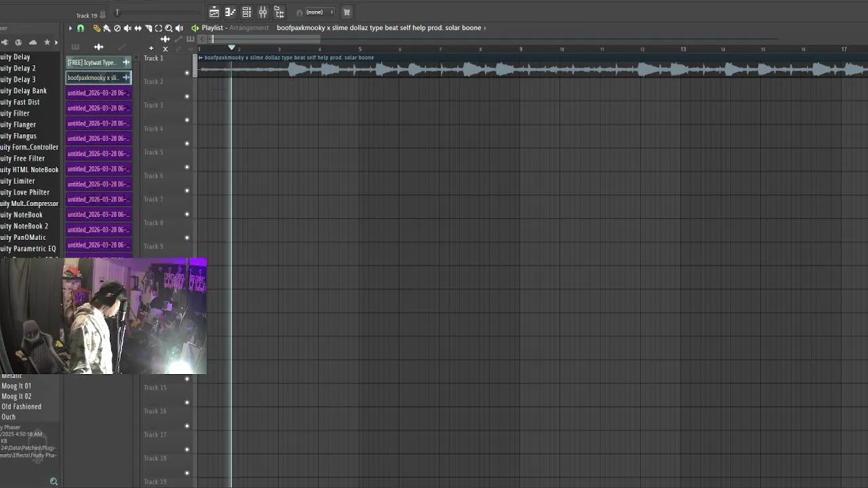This screenshot has width=868, height=488.
Task: Click the 'Track 7' header label
Action: coord(153,199)
